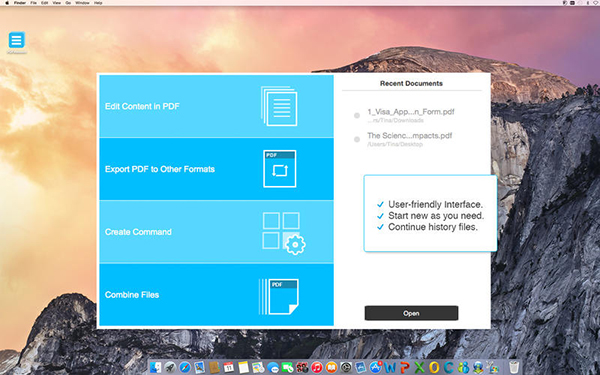Launch iTunes from the dock
Viewport: 600px width, 375px height.
point(317,367)
